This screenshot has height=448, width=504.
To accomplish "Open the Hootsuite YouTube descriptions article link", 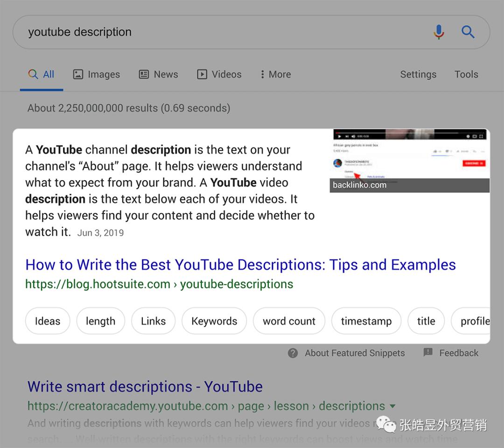I will 240,265.
